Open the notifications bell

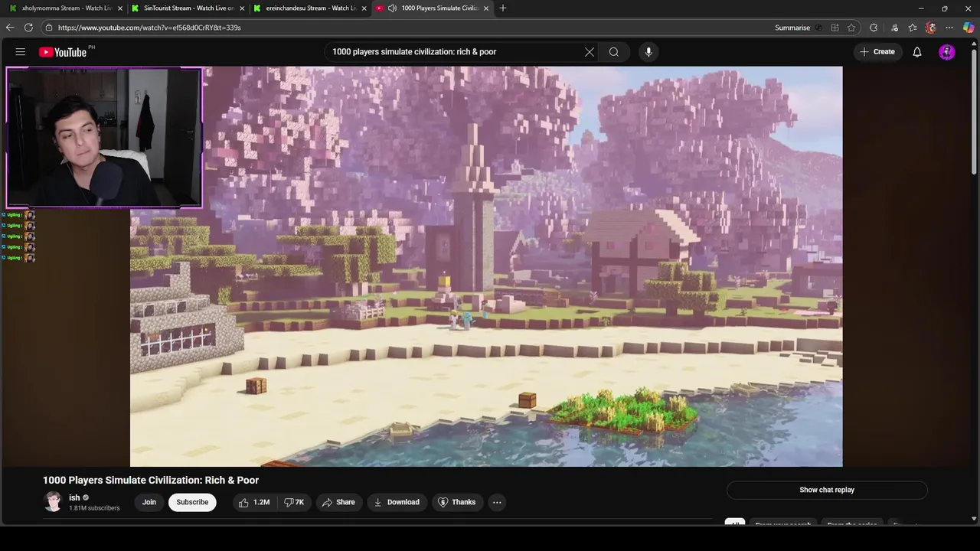click(917, 52)
